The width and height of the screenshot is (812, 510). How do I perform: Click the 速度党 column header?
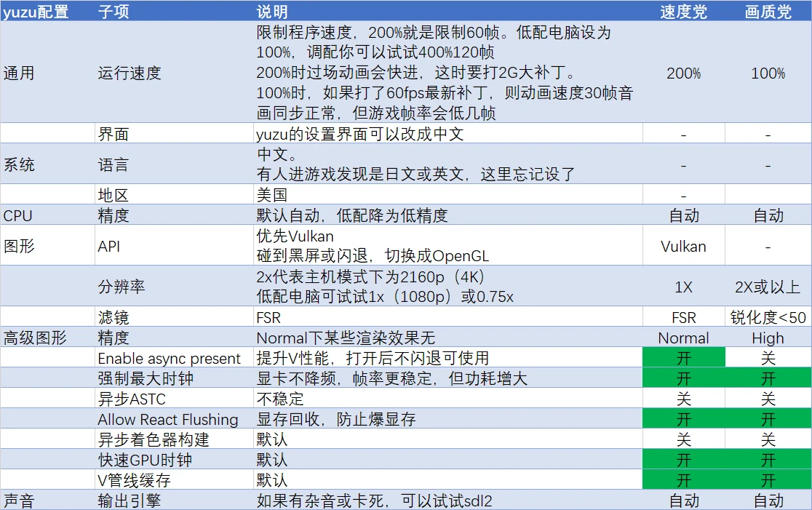[x=683, y=12]
